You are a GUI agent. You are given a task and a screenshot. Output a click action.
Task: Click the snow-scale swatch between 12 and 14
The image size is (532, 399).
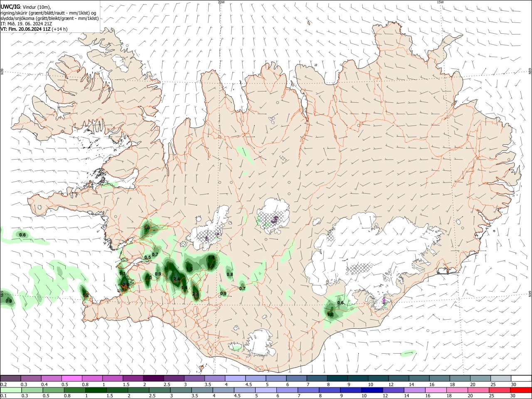pos(398,378)
